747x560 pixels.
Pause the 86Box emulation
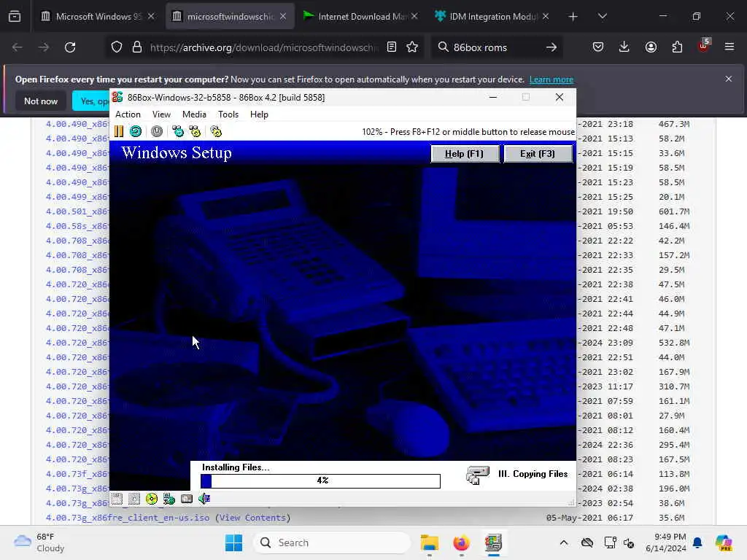[x=119, y=131]
